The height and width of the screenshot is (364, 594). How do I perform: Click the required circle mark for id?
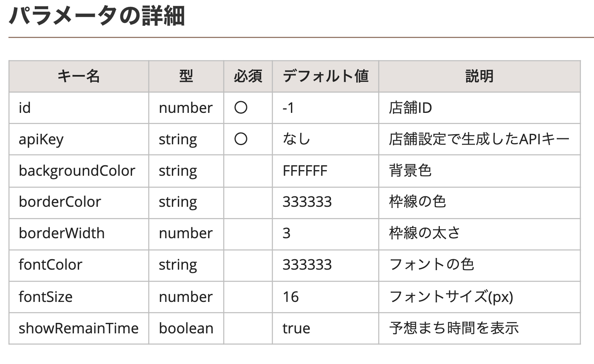[241, 108]
